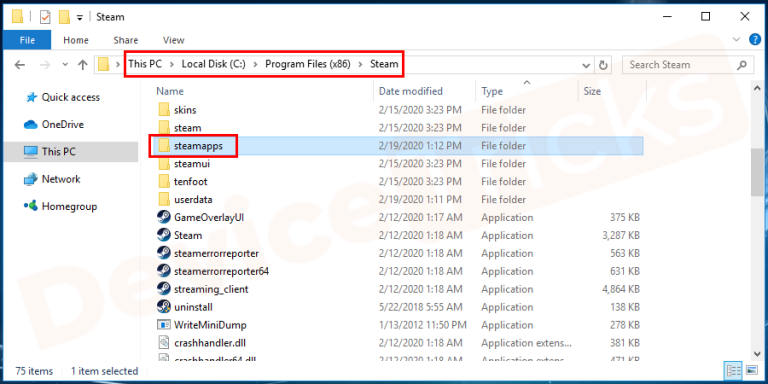Open recent locations dropdown arrow

click(66, 65)
